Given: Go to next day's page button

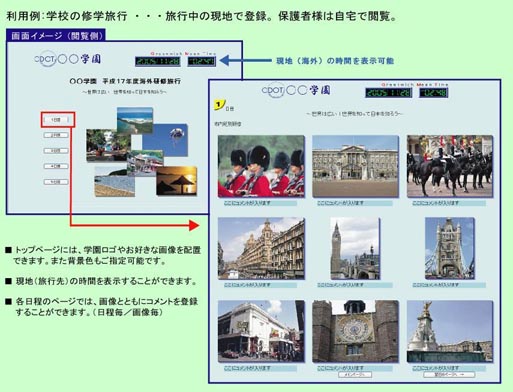Looking at the screenshot, I should click(x=449, y=375).
